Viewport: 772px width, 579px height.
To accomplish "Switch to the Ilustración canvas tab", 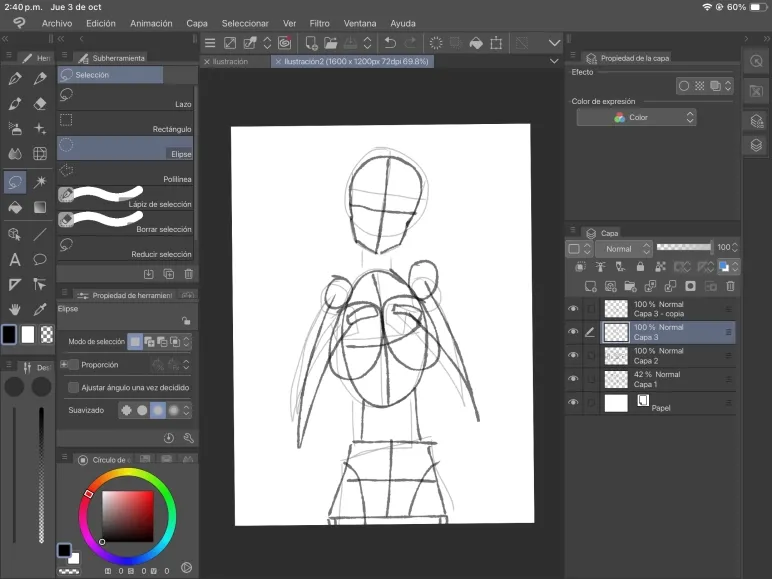I will (x=230, y=62).
